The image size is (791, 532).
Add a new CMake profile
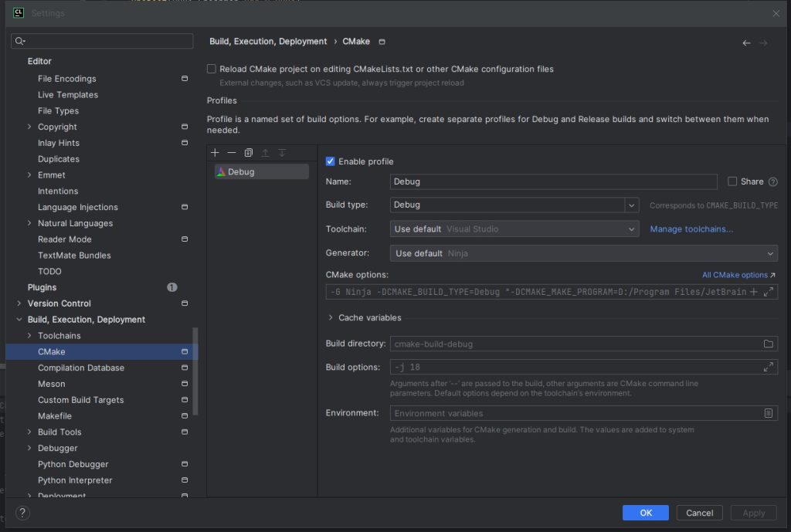(x=215, y=153)
